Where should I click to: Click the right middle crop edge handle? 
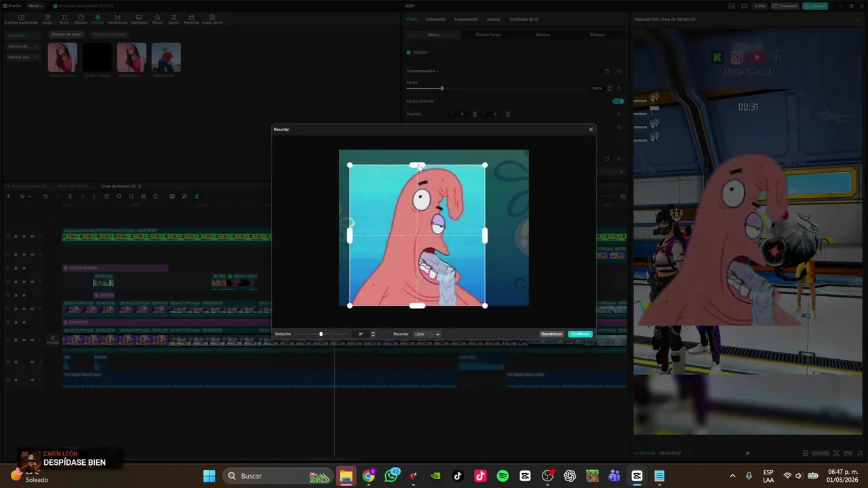point(484,235)
